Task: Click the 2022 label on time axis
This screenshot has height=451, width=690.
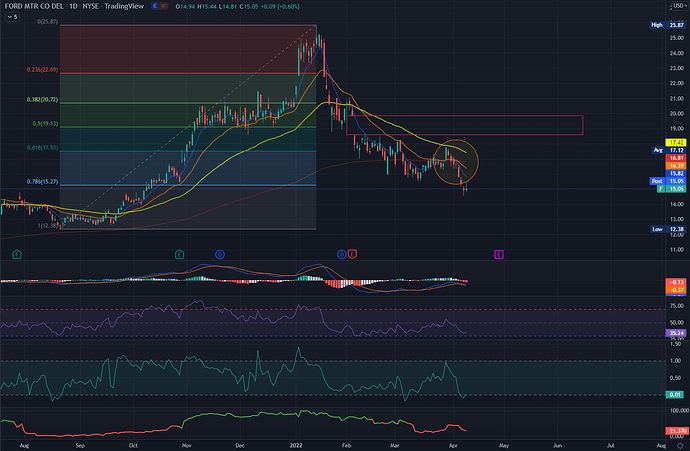Action: [x=296, y=445]
